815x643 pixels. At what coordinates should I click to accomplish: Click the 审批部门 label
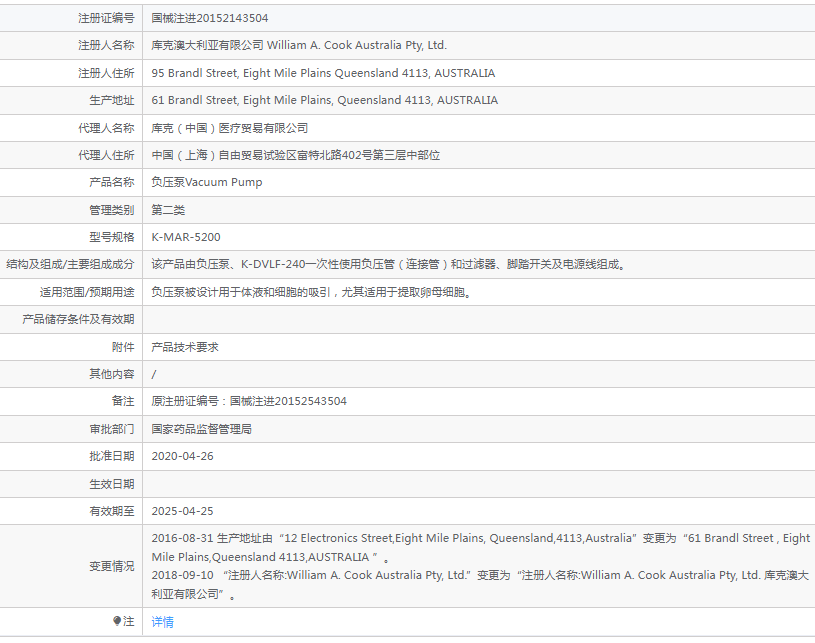tap(112, 429)
